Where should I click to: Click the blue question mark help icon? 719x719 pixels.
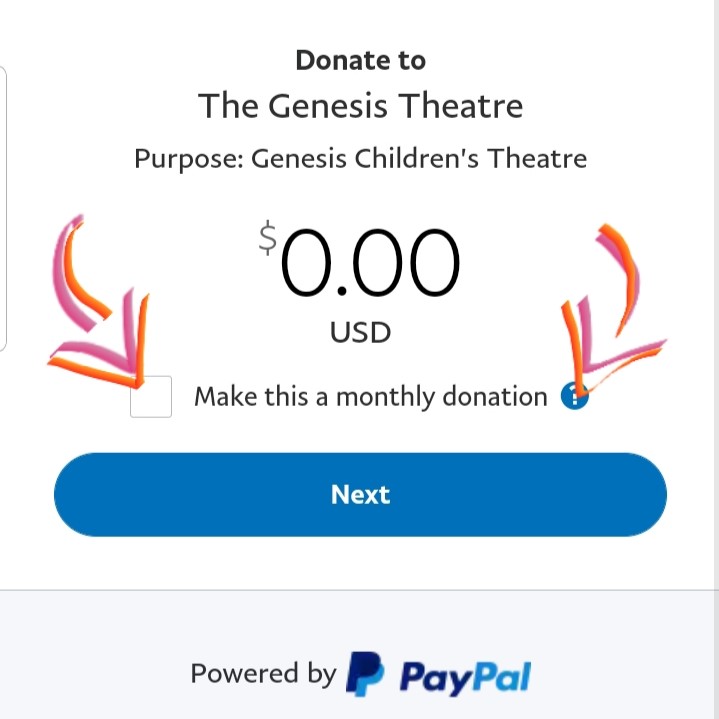pyautogui.click(x=575, y=396)
